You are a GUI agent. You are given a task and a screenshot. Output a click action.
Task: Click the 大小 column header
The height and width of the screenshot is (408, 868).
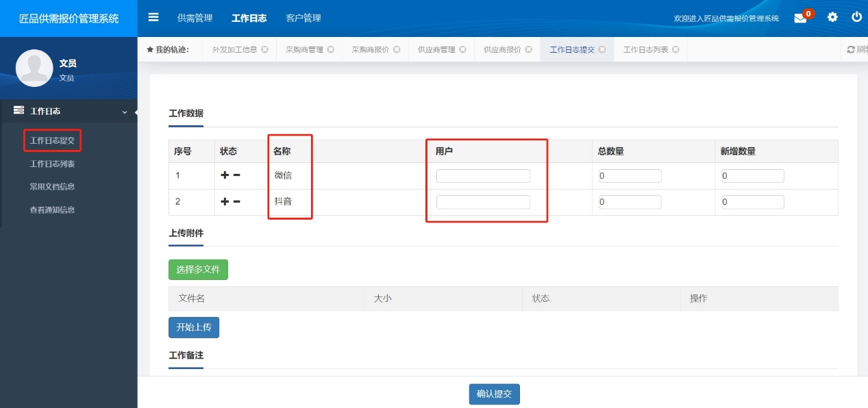tap(382, 298)
